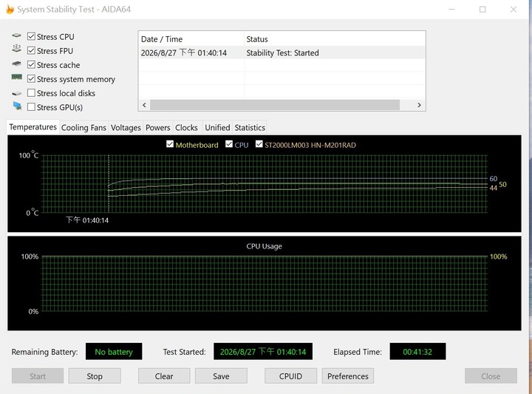This screenshot has height=394, width=532.
Task: Select the Temperatures tab
Action: click(33, 127)
